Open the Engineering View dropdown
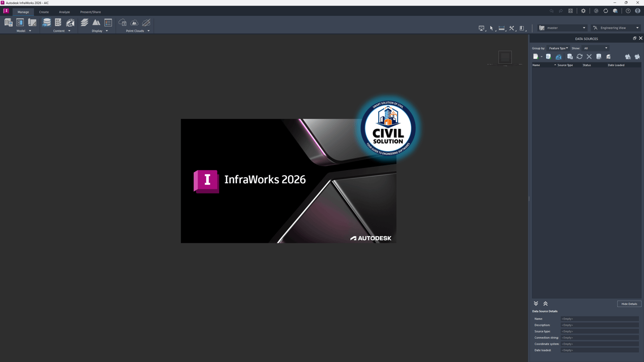Viewport: 644px width, 362px height. (616, 28)
